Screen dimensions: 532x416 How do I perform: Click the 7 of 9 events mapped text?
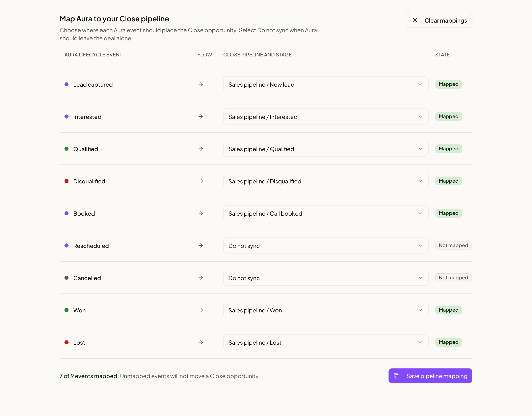(x=89, y=376)
